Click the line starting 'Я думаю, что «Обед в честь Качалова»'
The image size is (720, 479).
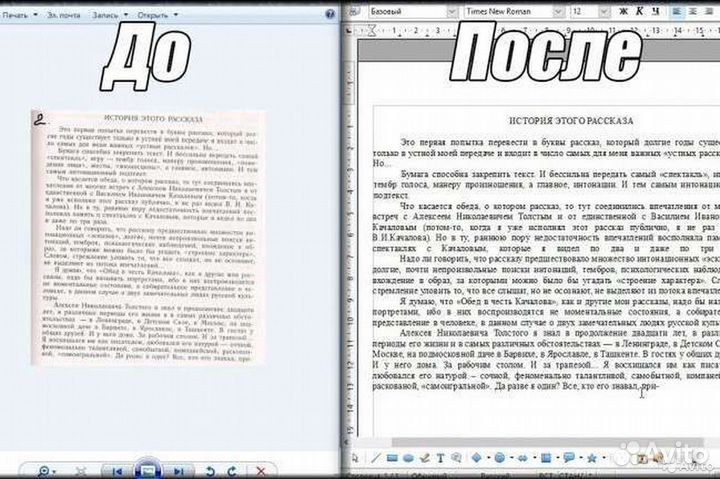coord(560,301)
